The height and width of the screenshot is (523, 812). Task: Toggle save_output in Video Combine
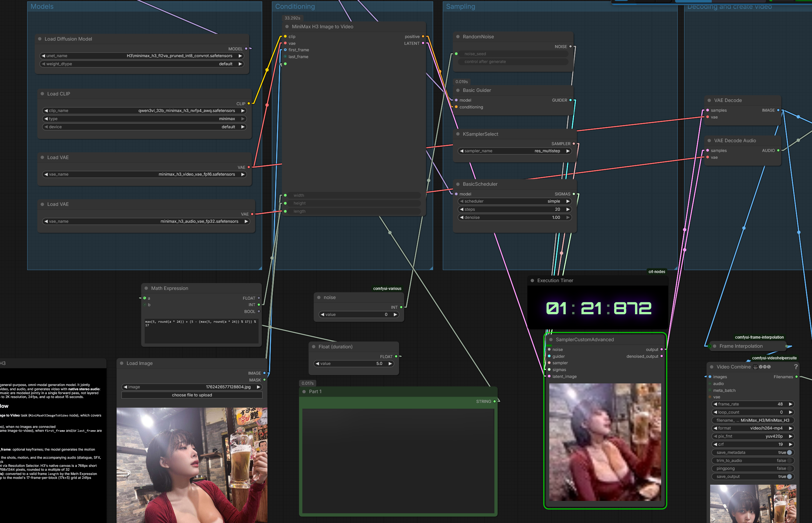tap(753, 477)
